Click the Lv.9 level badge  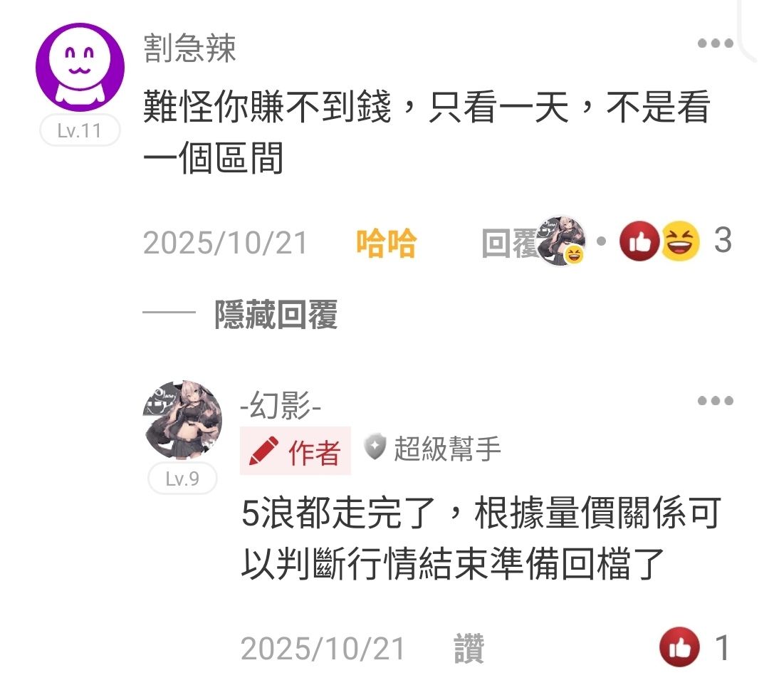(182, 479)
